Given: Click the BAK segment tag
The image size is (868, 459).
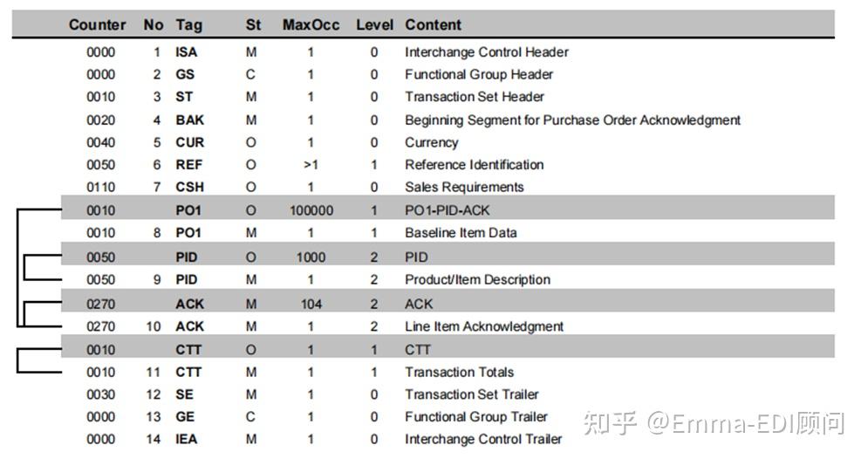Looking at the screenshot, I should pos(189,120).
